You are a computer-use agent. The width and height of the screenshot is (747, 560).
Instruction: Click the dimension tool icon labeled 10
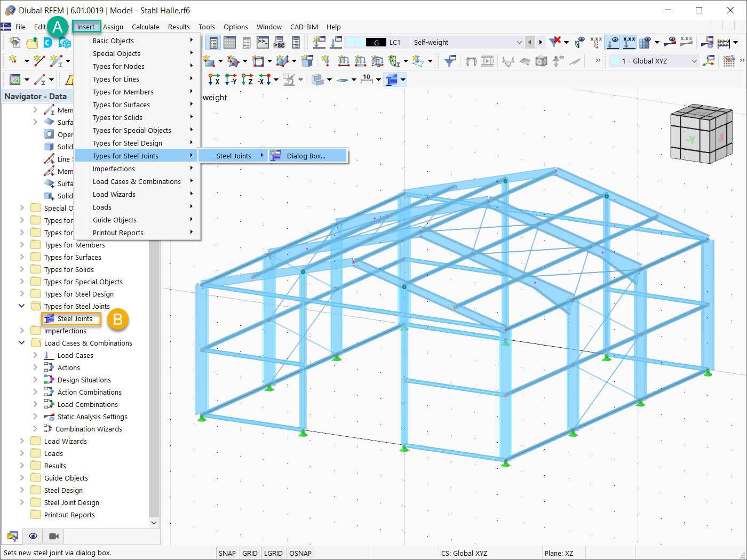pyautogui.click(x=367, y=79)
